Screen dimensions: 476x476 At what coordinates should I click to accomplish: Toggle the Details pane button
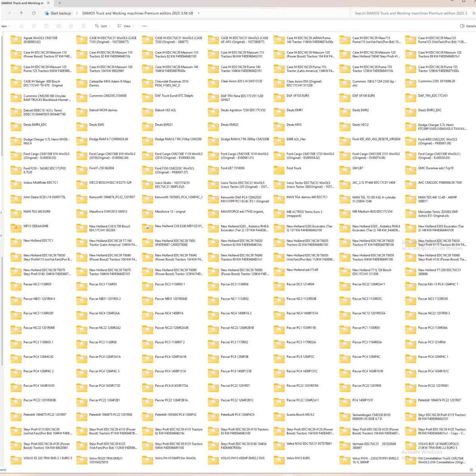click(x=468, y=26)
